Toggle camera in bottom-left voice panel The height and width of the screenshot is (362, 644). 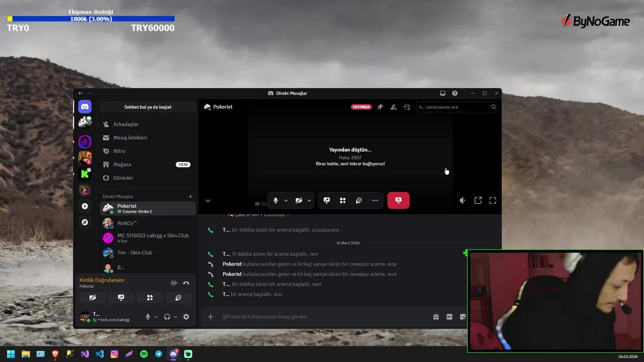(x=93, y=298)
